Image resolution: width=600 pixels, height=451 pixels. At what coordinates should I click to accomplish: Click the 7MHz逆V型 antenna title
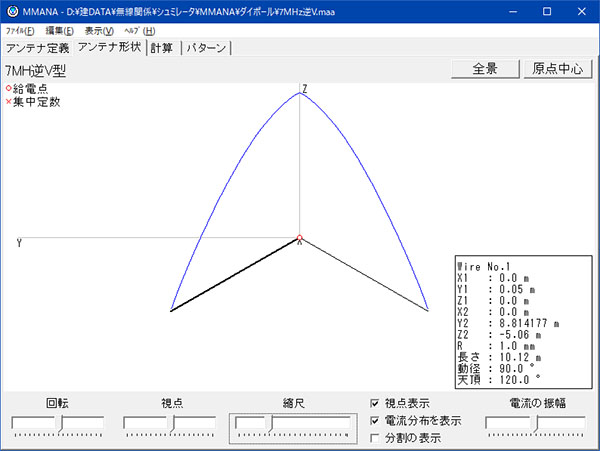click(36, 71)
